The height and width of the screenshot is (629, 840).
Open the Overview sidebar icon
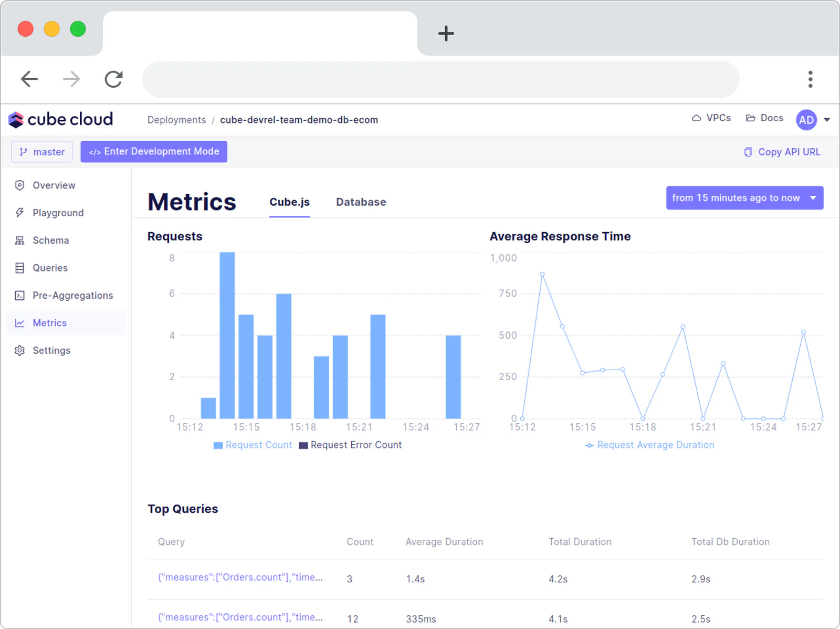click(x=20, y=185)
